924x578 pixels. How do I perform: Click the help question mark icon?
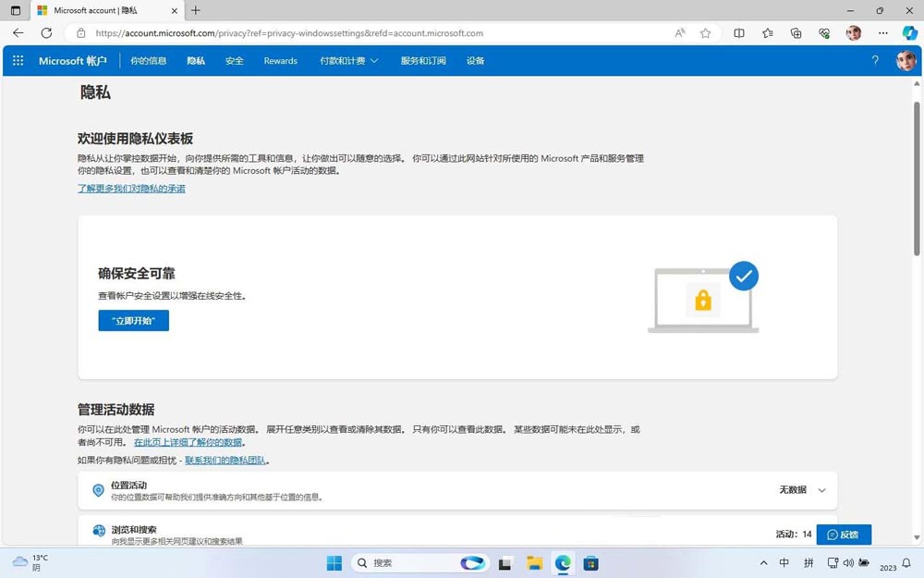[875, 60]
